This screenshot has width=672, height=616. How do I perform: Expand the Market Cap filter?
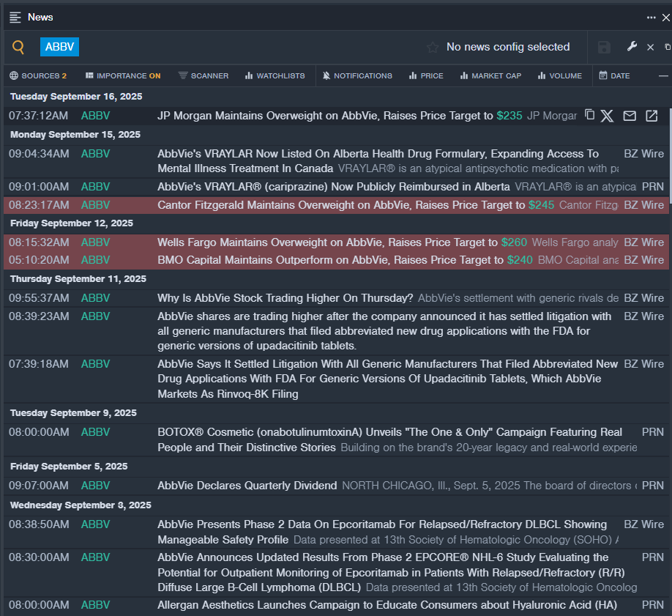point(490,75)
